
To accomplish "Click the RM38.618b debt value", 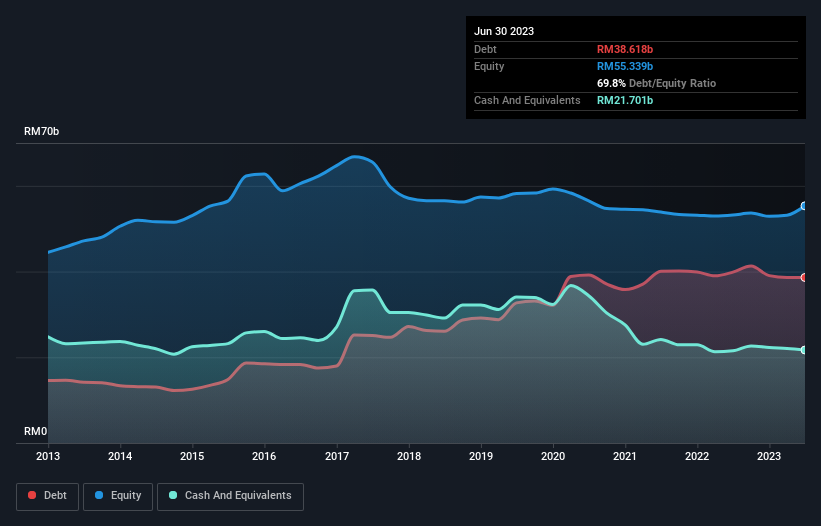I will [x=625, y=49].
